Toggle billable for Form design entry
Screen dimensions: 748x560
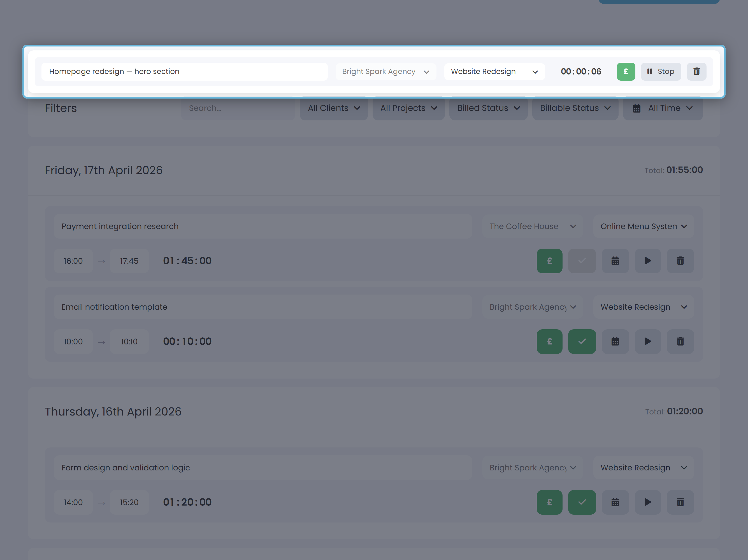(x=549, y=502)
